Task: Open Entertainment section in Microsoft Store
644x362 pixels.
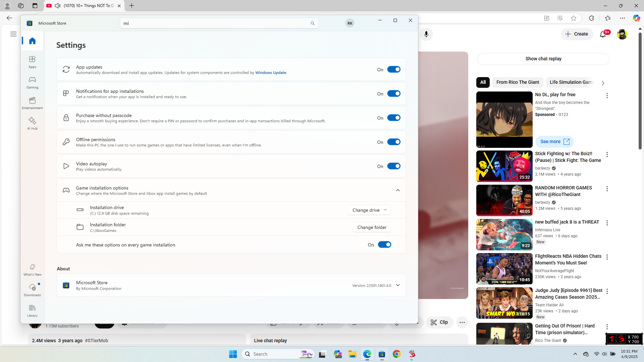Action: click(x=32, y=103)
